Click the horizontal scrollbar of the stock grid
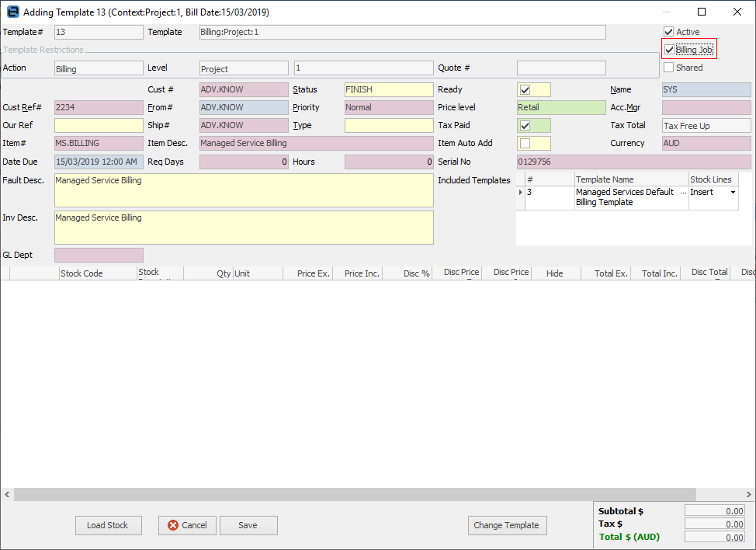This screenshot has width=756, height=550. [373, 494]
